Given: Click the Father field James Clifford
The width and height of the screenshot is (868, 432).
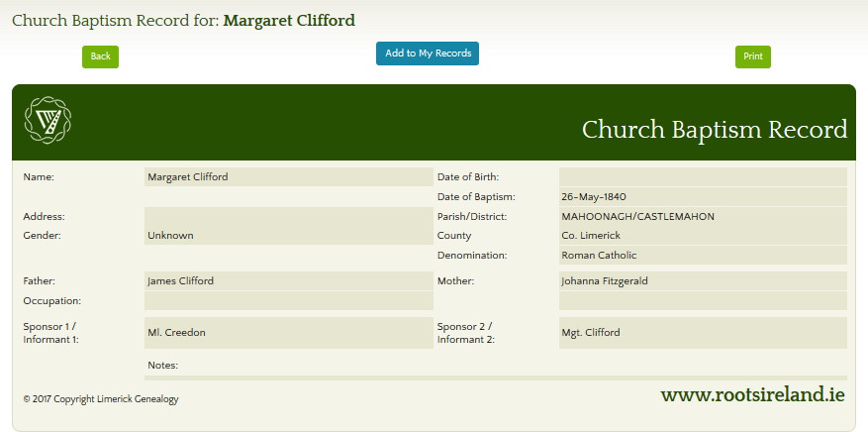Looking at the screenshot, I should 288,281.
